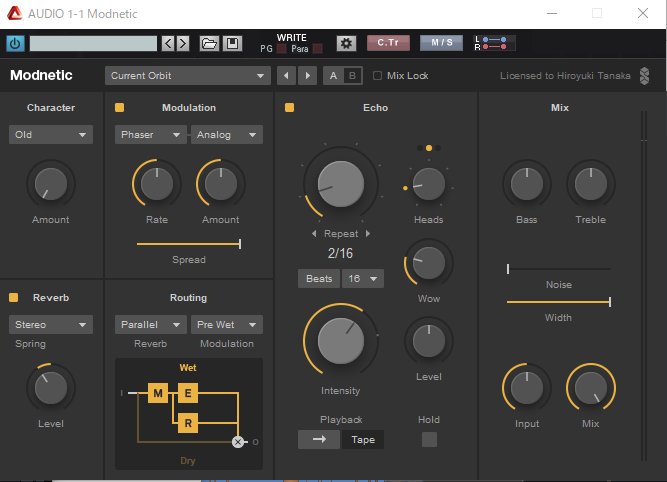667x482 pixels.
Task: Click the C.Tr button
Action: (x=388, y=43)
